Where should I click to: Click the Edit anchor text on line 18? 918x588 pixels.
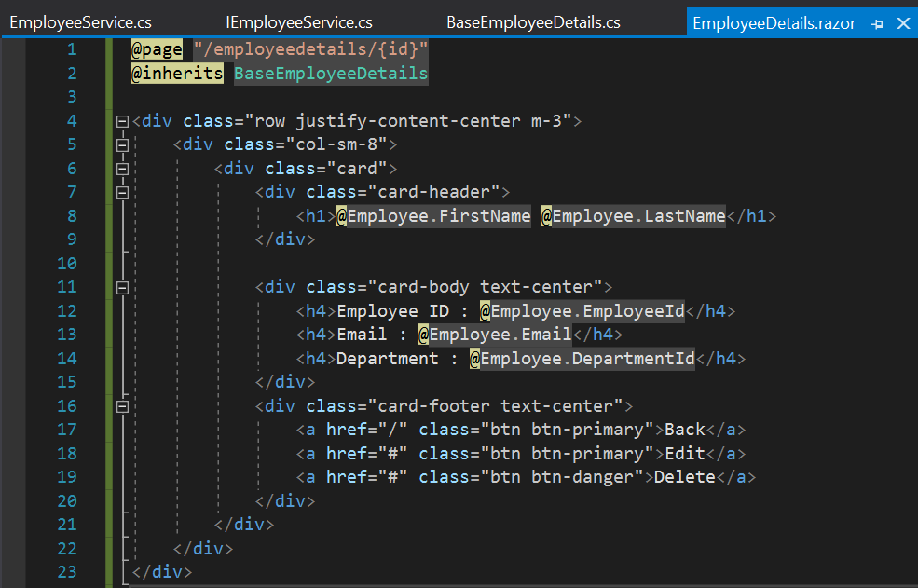coord(685,453)
